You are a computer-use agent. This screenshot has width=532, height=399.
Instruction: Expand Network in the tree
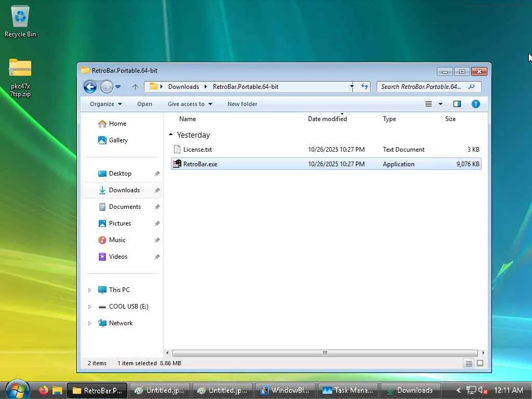pyautogui.click(x=89, y=323)
